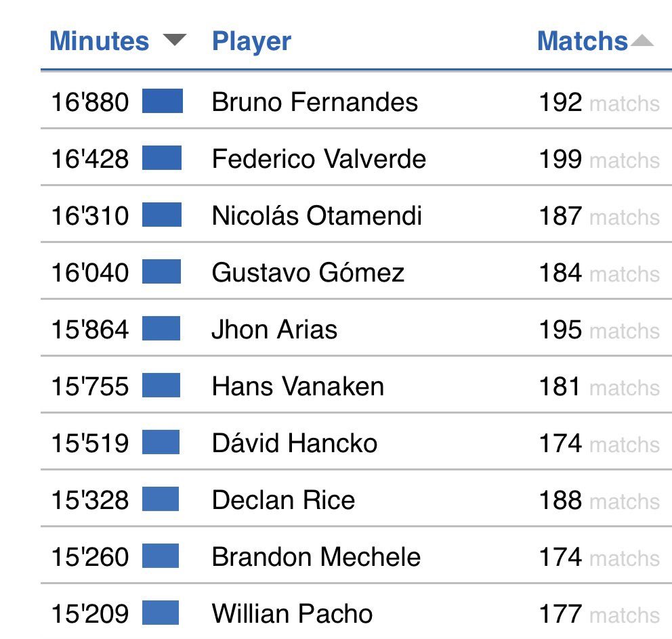The height and width of the screenshot is (639, 672).
Task: Select Hans Vanaken in the list
Action: point(297,387)
